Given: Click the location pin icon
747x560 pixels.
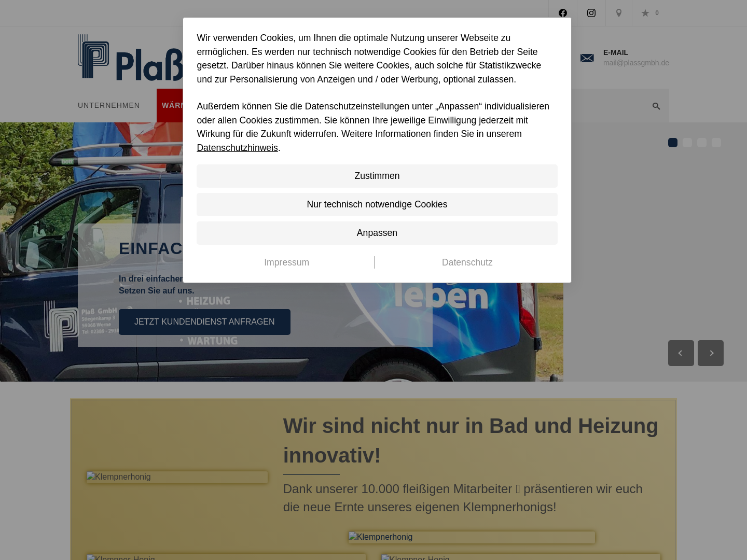Looking at the screenshot, I should coord(619,13).
